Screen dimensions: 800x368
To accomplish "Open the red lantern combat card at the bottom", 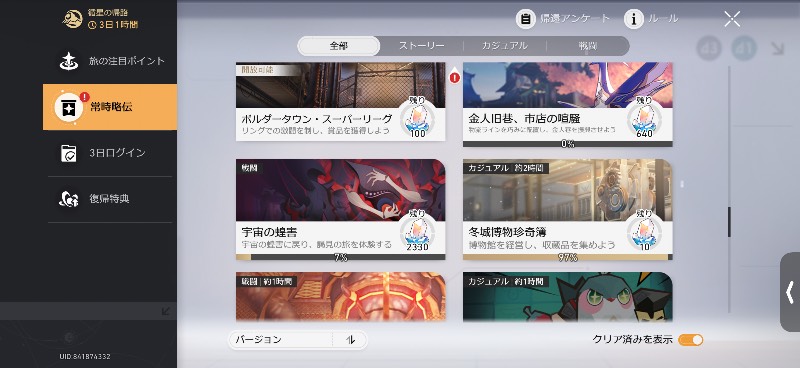I will click(340, 297).
